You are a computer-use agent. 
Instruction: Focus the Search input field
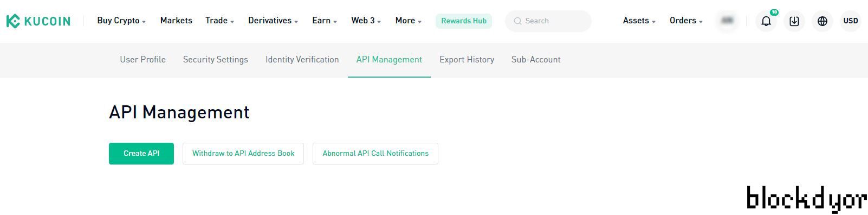(x=548, y=21)
